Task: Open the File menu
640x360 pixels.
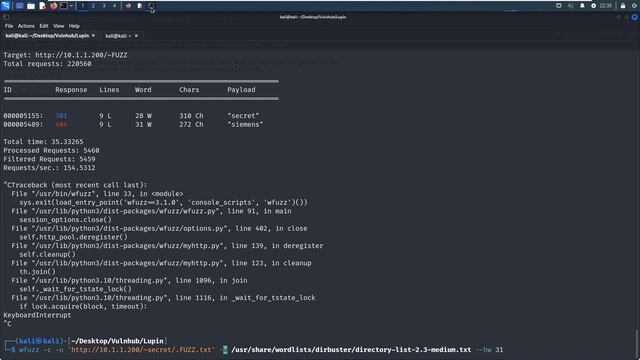Action: (9, 26)
